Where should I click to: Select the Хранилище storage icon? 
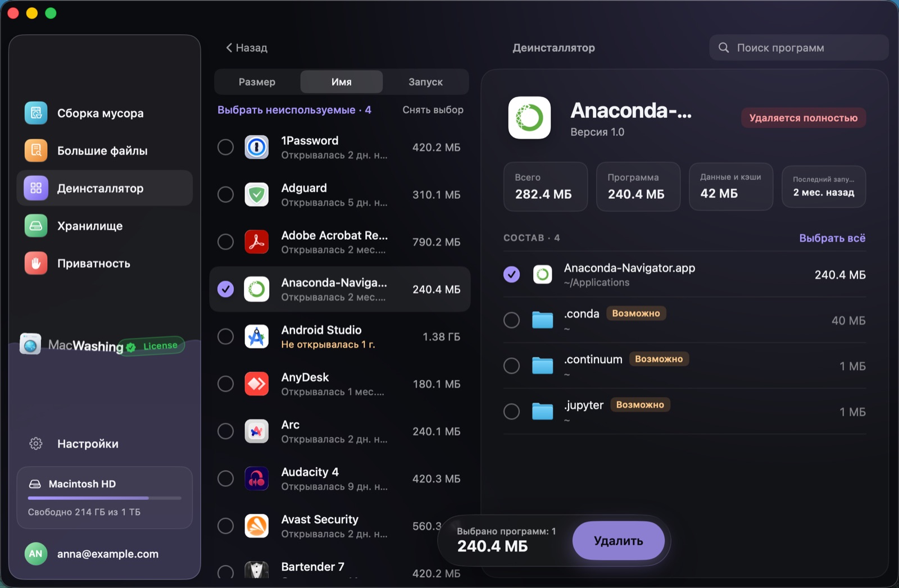point(36,226)
